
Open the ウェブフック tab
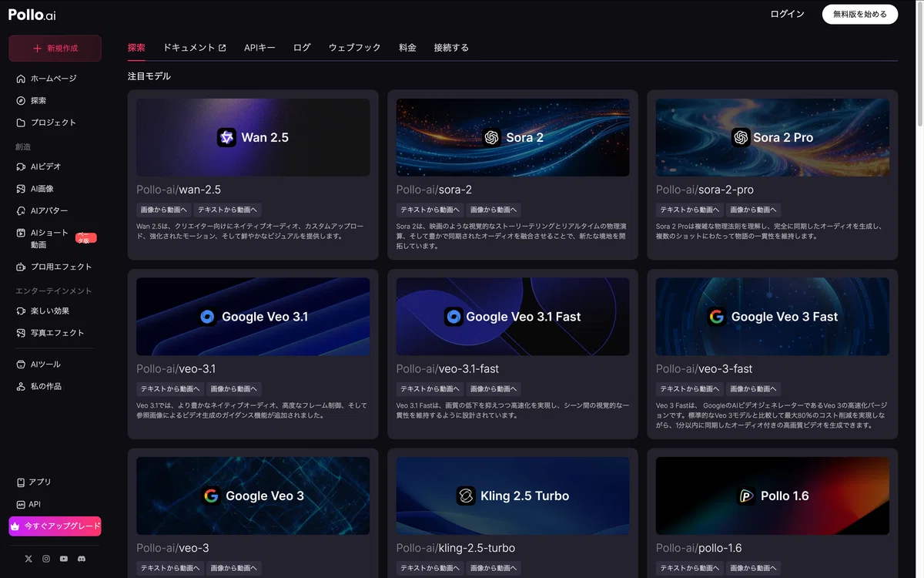(355, 48)
